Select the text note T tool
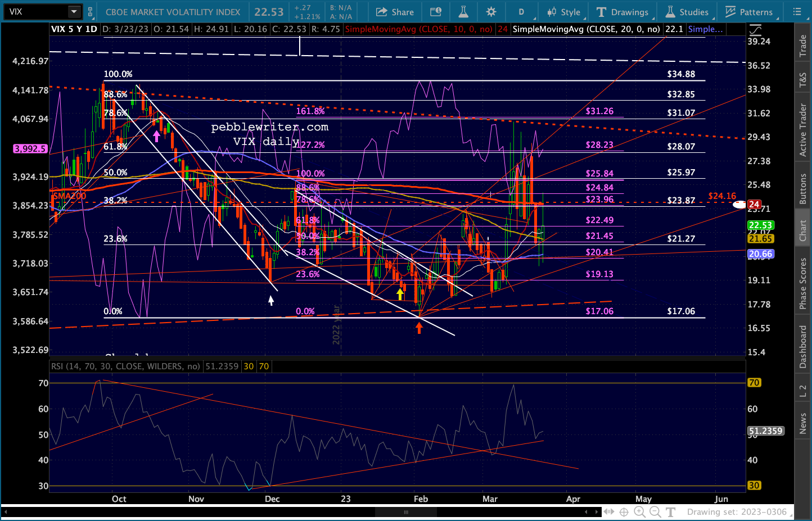 (x=671, y=511)
